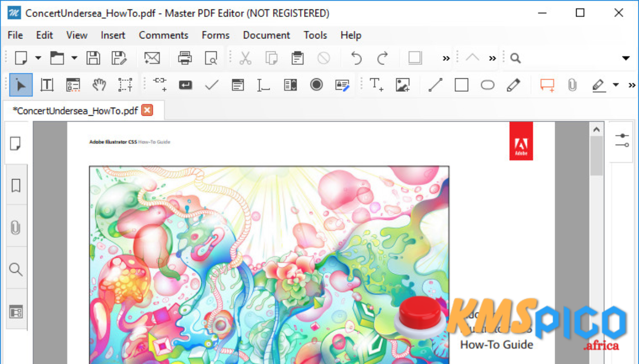The width and height of the screenshot is (639, 364).
Task: Click the Open file folder icon
Action: pos(57,58)
